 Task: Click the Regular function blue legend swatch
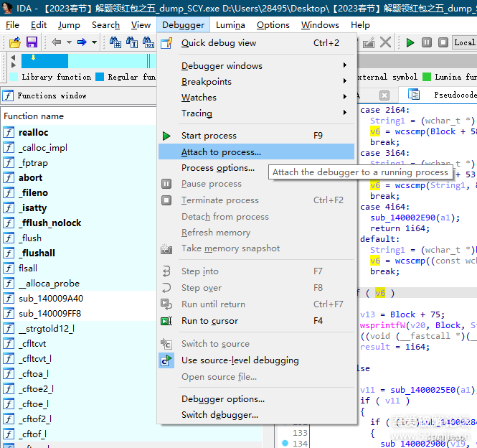coord(100,77)
